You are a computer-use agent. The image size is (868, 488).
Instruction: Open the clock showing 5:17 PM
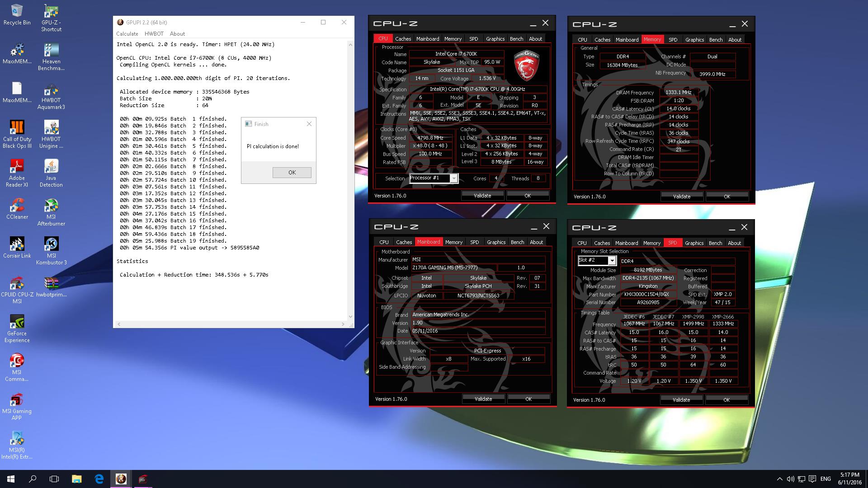pos(849,479)
